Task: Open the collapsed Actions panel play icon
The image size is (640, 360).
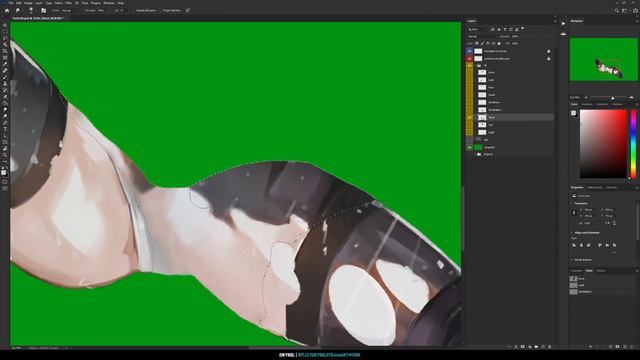Action: coord(563,24)
